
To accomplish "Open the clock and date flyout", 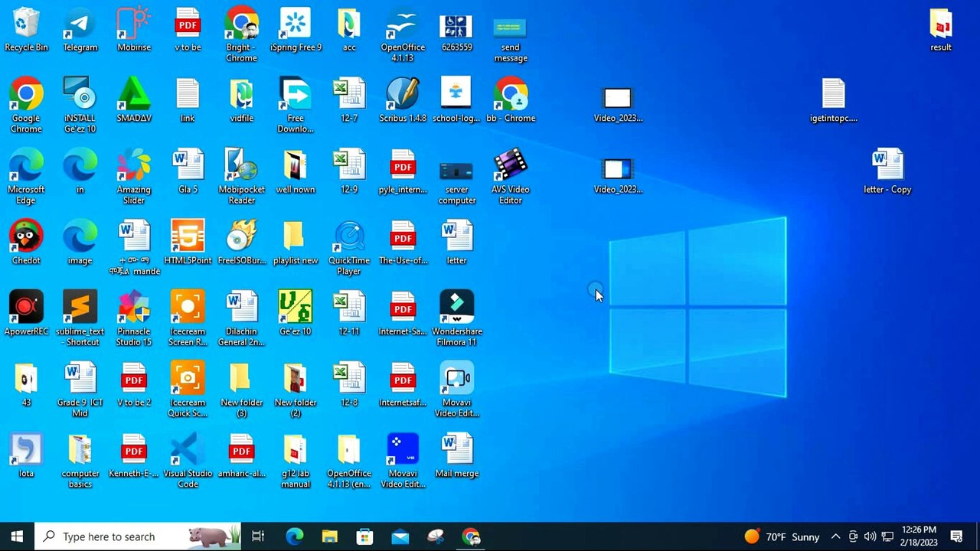I will tap(920, 536).
